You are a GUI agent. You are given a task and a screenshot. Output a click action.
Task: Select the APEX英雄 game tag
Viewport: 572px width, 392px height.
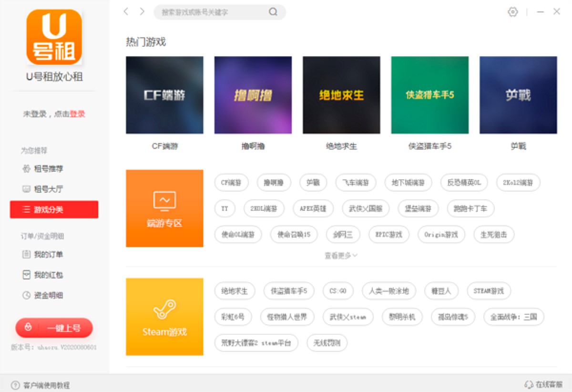tap(313, 208)
